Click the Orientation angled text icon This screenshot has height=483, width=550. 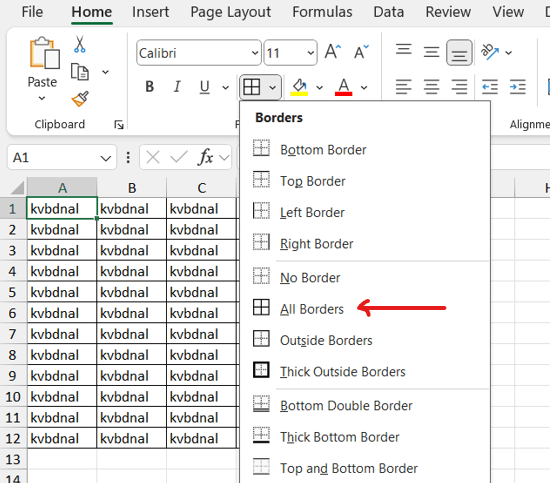tap(490, 52)
